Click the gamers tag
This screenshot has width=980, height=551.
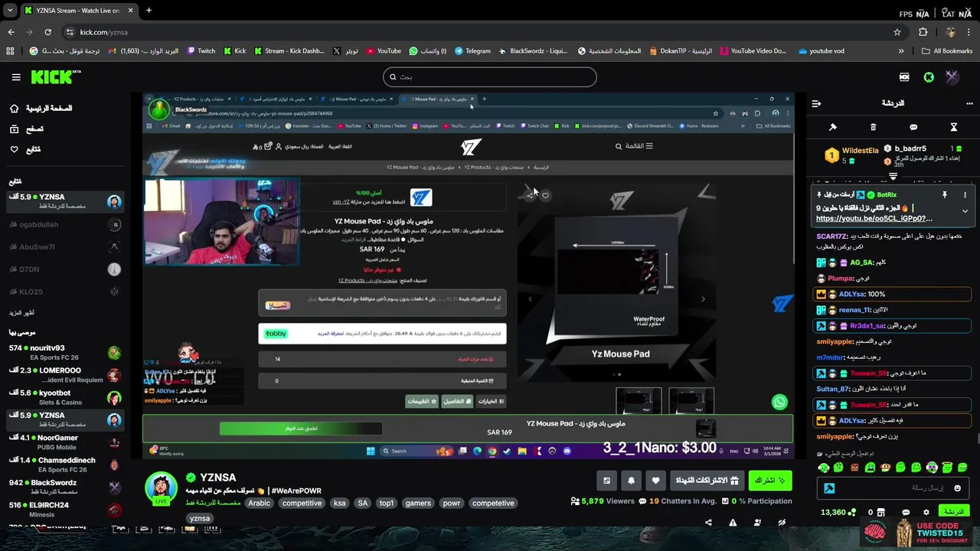tap(418, 503)
